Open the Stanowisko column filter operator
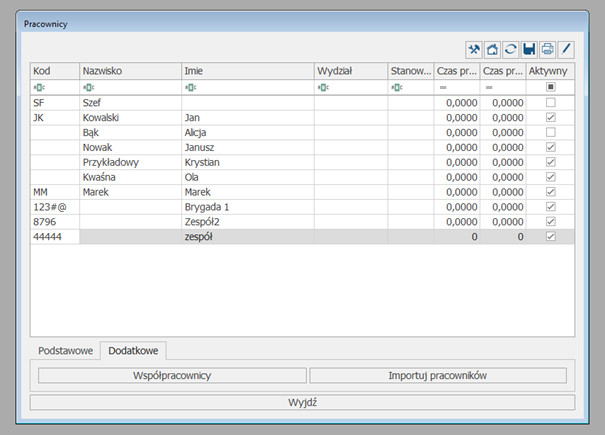The height and width of the screenshot is (435, 605). coord(397,88)
